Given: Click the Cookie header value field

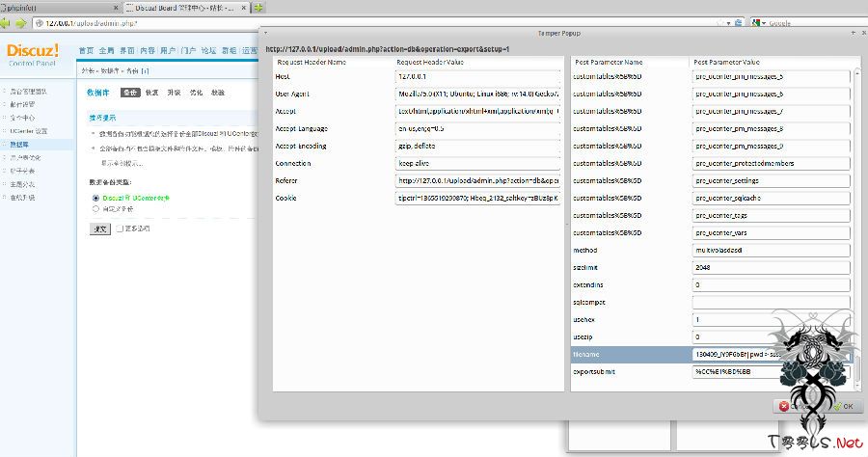Looking at the screenshot, I should (x=477, y=198).
